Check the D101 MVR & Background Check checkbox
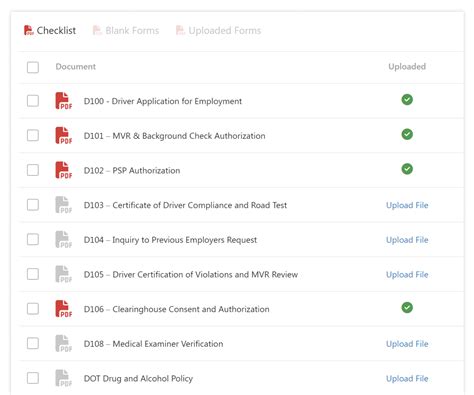 click(x=33, y=135)
